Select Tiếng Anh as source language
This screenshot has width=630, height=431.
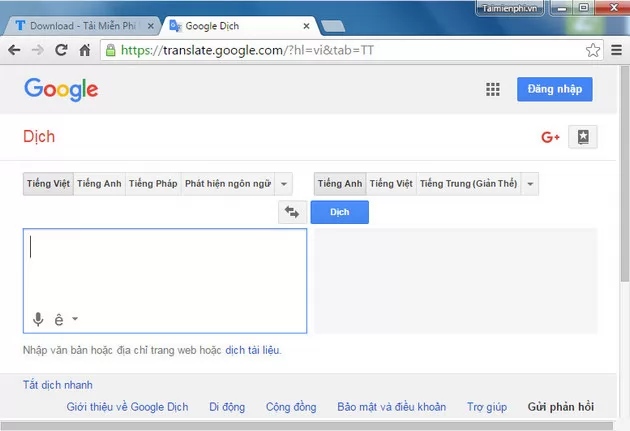[x=99, y=184]
